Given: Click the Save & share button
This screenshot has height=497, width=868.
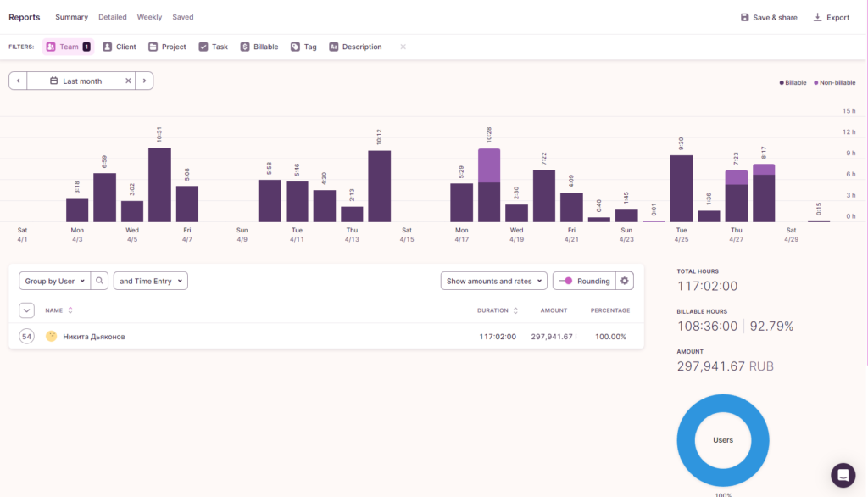Looking at the screenshot, I should [769, 17].
